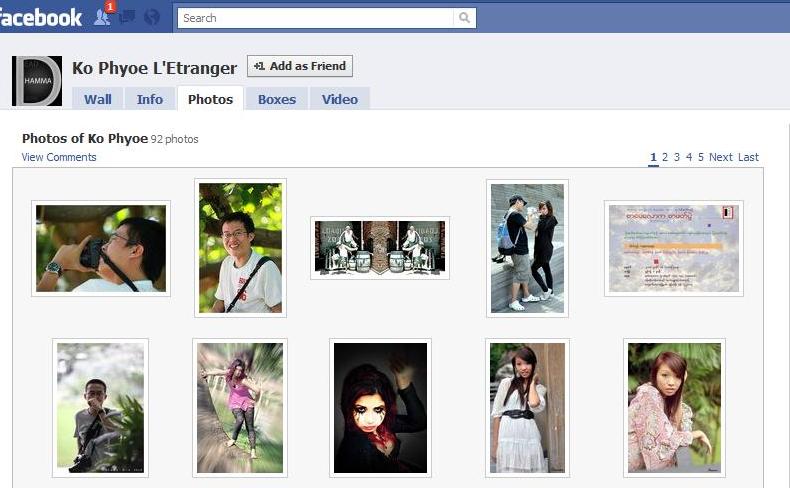Screen dimensions: 790x488
Task: Click the View Comments link
Action: [x=59, y=157]
